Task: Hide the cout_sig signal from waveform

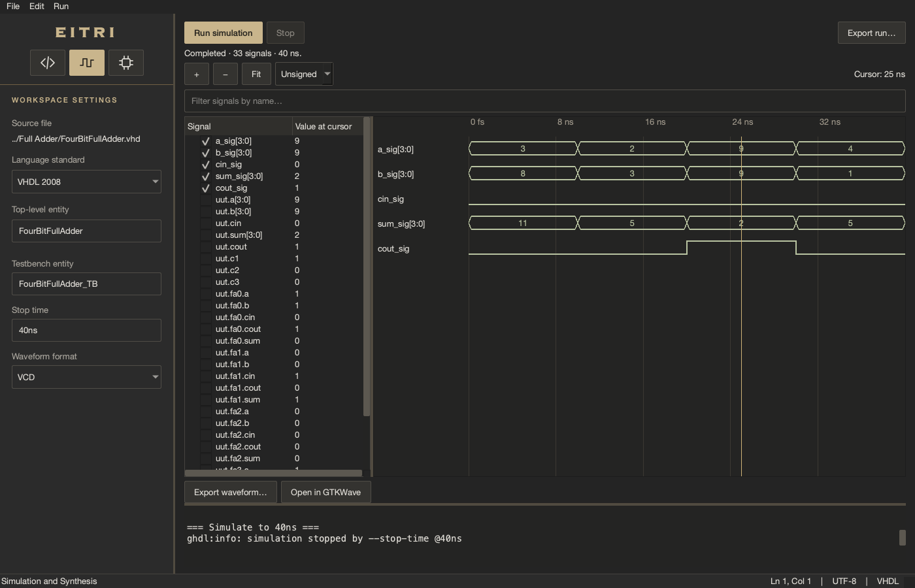Action: (x=206, y=188)
